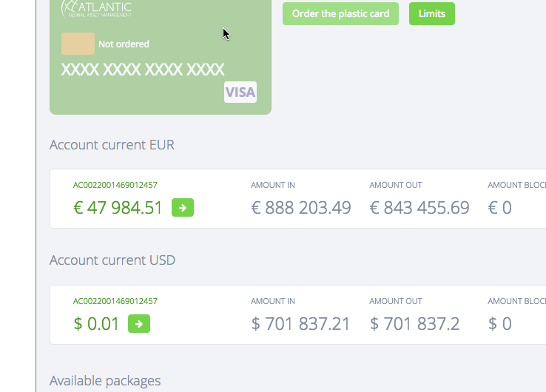
Task: Click the masked XXXX card number
Action: [x=143, y=70]
